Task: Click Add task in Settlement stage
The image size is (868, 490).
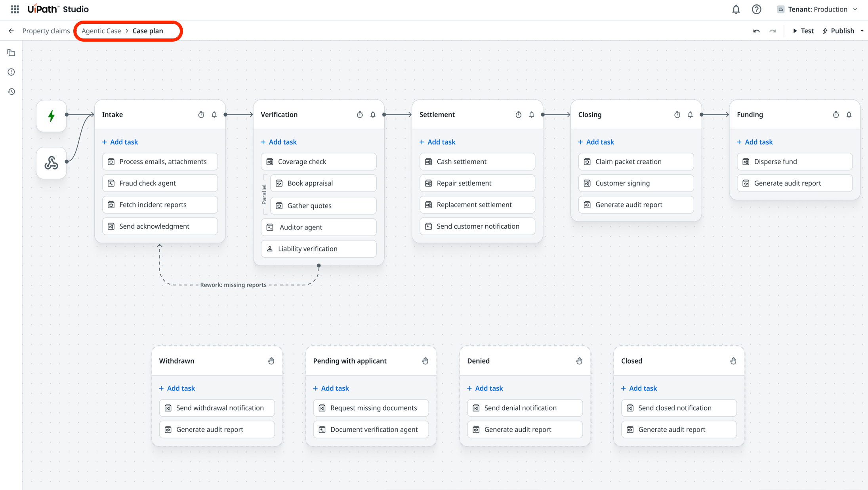Action: pos(437,142)
